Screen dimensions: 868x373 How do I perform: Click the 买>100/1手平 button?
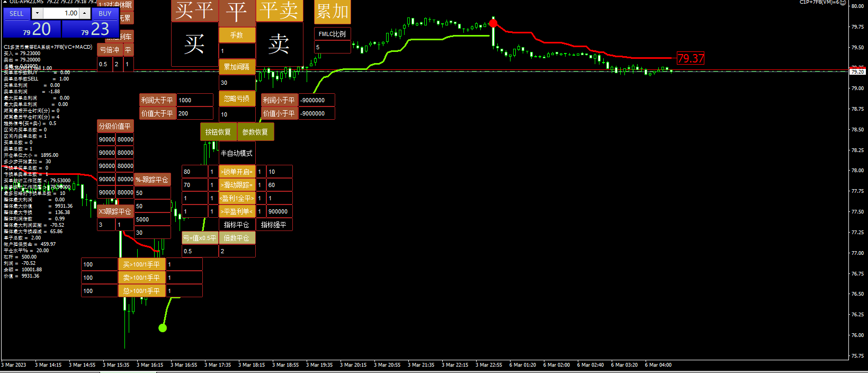click(141, 264)
